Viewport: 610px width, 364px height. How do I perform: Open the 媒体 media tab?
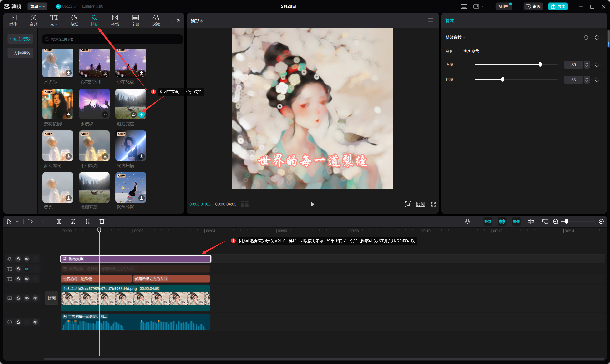click(13, 20)
